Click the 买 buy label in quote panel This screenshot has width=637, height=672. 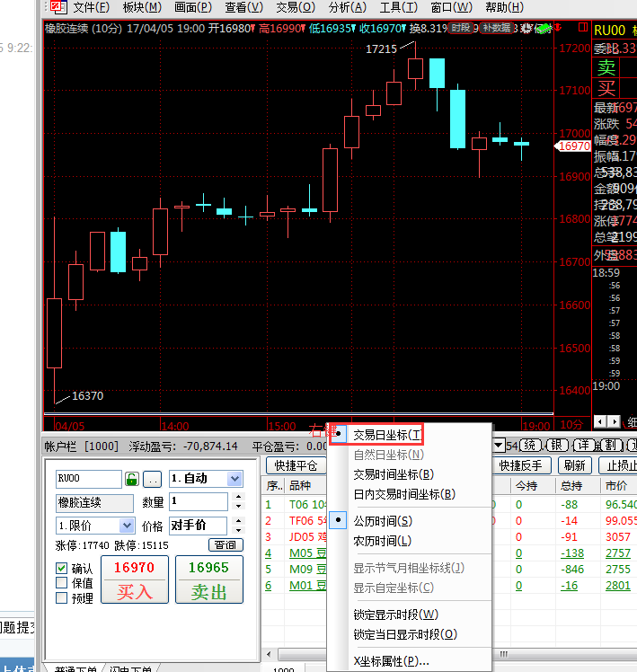(x=606, y=88)
